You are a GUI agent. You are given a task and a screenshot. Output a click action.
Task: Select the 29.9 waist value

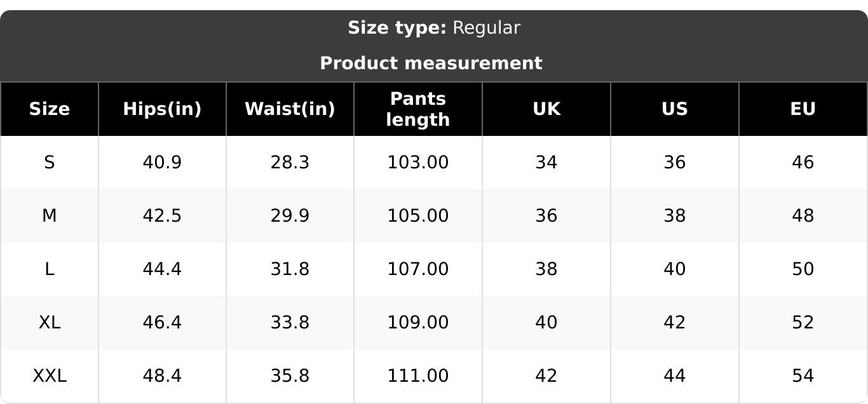290,216
